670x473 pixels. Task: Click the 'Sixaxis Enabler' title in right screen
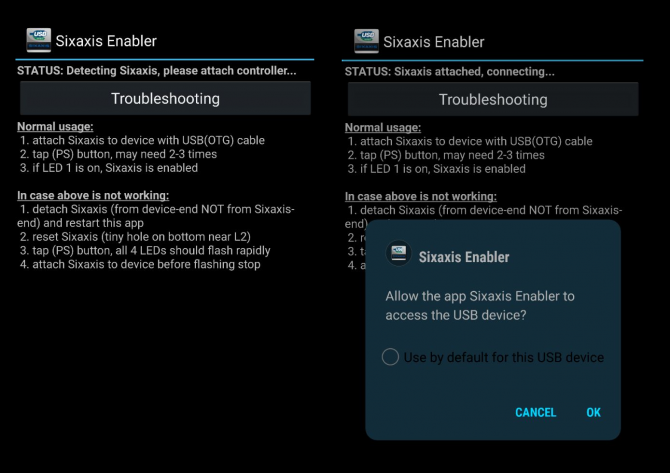[x=434, y=42]
